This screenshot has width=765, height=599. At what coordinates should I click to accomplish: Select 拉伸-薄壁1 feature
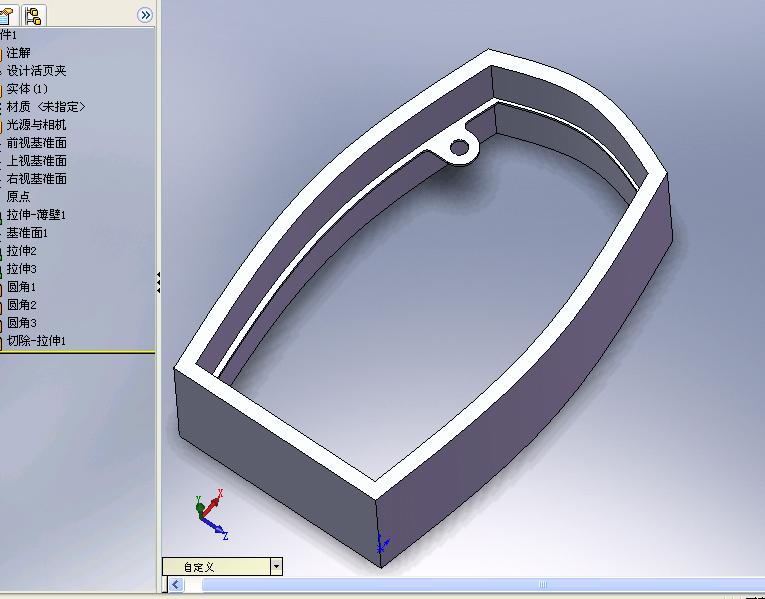tap(36, 215)
